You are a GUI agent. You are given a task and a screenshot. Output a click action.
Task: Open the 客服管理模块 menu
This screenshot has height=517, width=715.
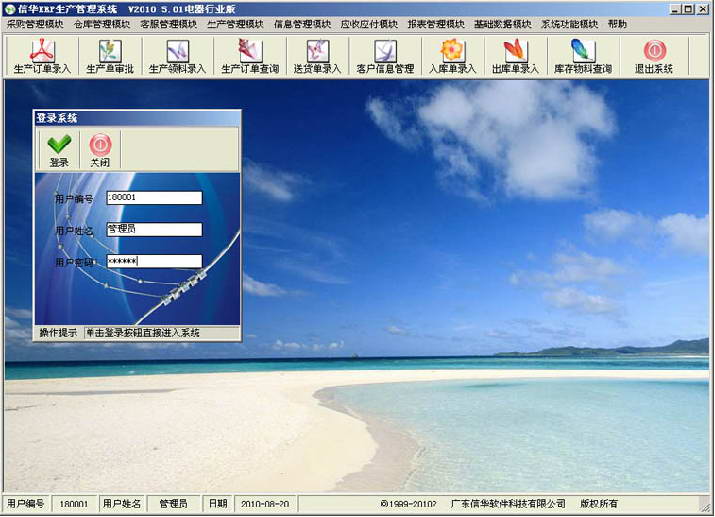(169, 24)
